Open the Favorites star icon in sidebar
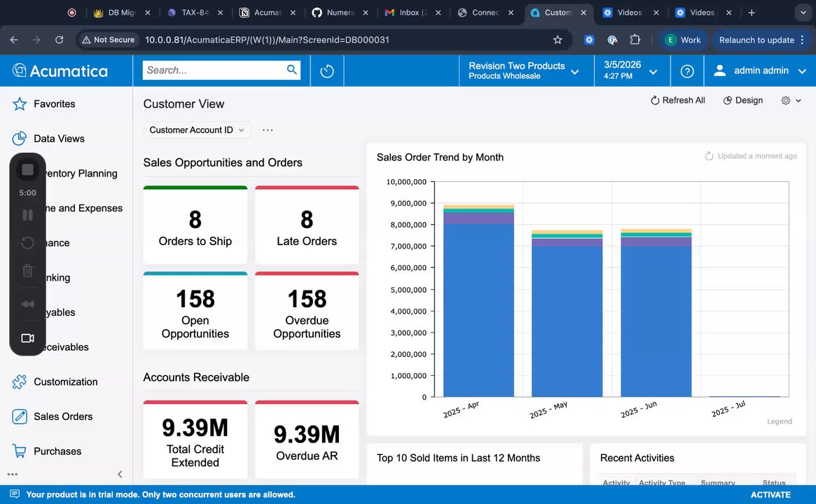Image resolution: width=816 pixels, height=504 pixels. (20, 104)
